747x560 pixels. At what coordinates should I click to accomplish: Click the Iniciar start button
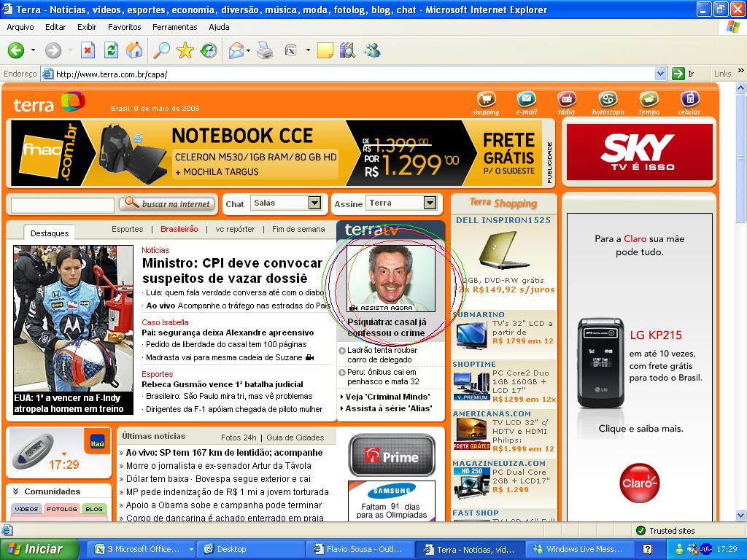pyautogui.click(x=39, y=549)
